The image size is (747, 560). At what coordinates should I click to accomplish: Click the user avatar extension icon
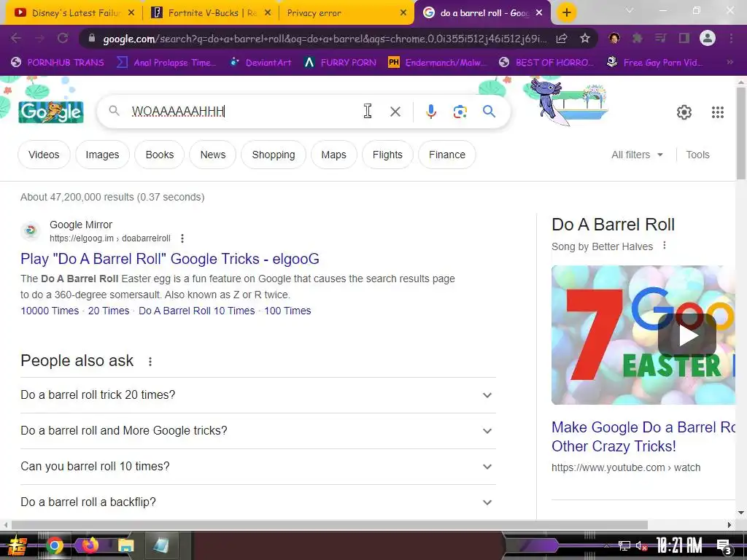pyautogui.click(x=614, y=38)
